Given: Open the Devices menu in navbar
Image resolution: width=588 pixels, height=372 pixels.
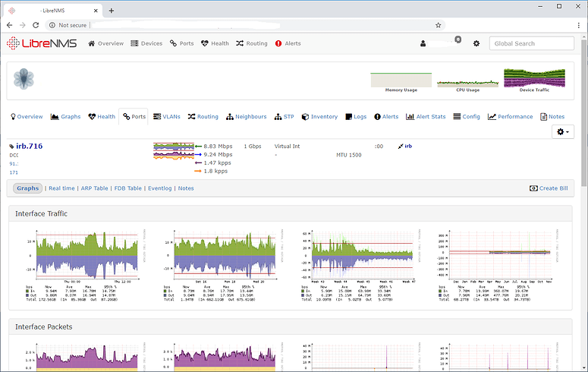Looking at the screenshot, I should tap(146, 43).
